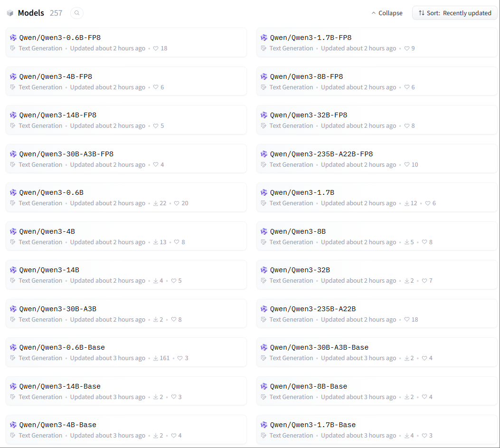The width and height of the screenshot is (500, 448).
Task: Select the Qwen/Qwen3-1.7B title text
Action: coord(302,193)
